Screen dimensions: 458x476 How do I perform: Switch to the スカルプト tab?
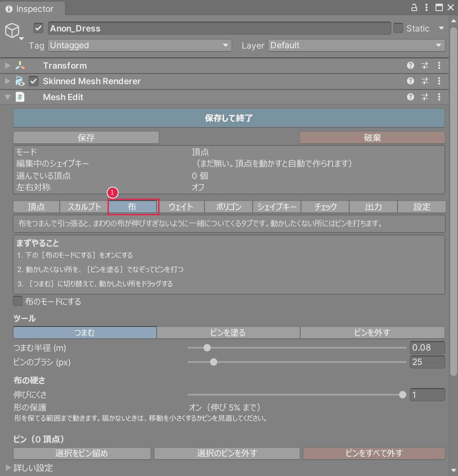tap(84, 207)
